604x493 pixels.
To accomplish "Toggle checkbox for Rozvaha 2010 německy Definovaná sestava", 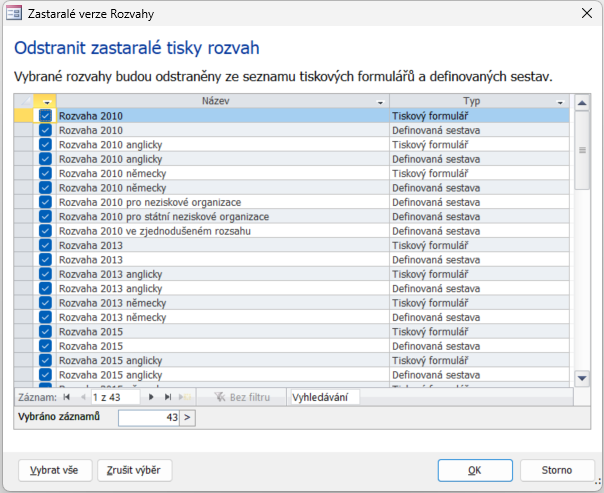I will 45,188.
